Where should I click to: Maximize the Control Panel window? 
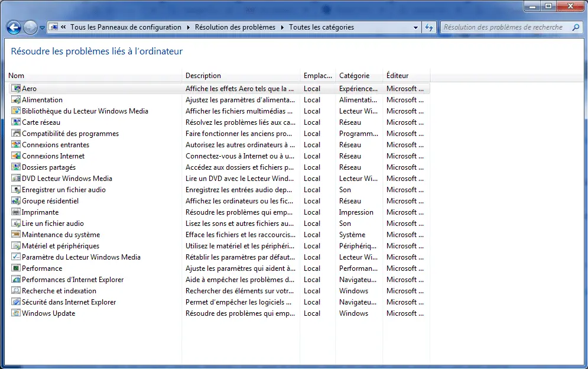[548, 7]
